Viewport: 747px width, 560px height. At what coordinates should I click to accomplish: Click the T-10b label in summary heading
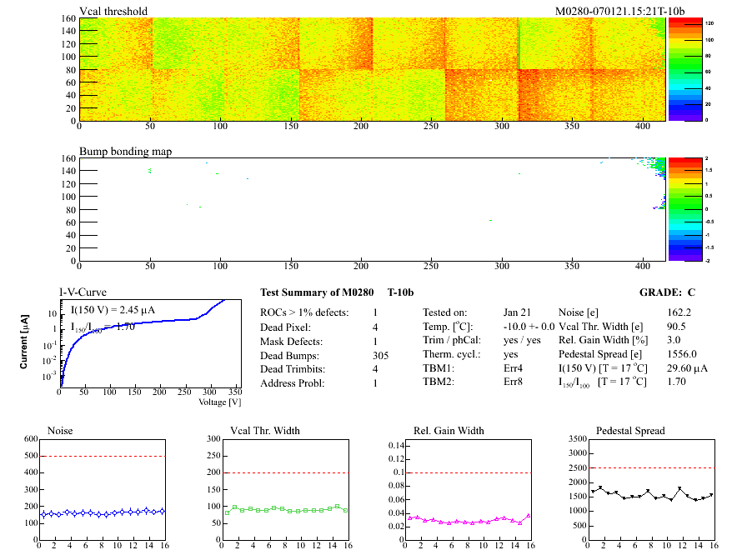tap(400, 292)
